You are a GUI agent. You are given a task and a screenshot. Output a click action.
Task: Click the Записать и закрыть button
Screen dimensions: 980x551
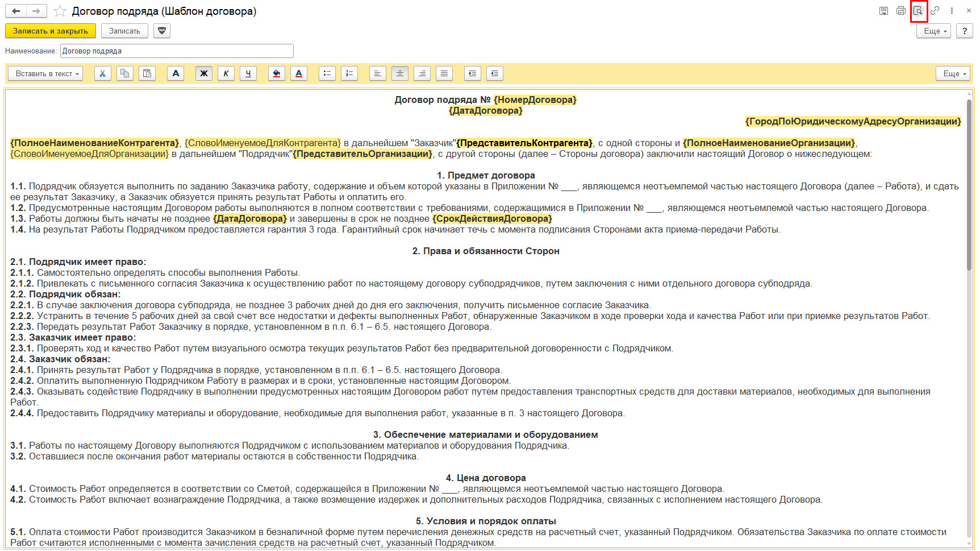[x=51, y=31]
